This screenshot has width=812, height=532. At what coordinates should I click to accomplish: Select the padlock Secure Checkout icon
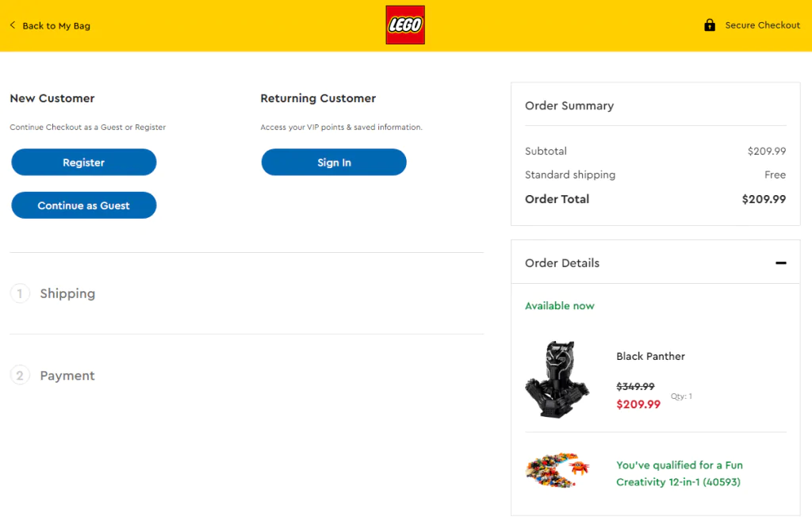click(708, 25)
